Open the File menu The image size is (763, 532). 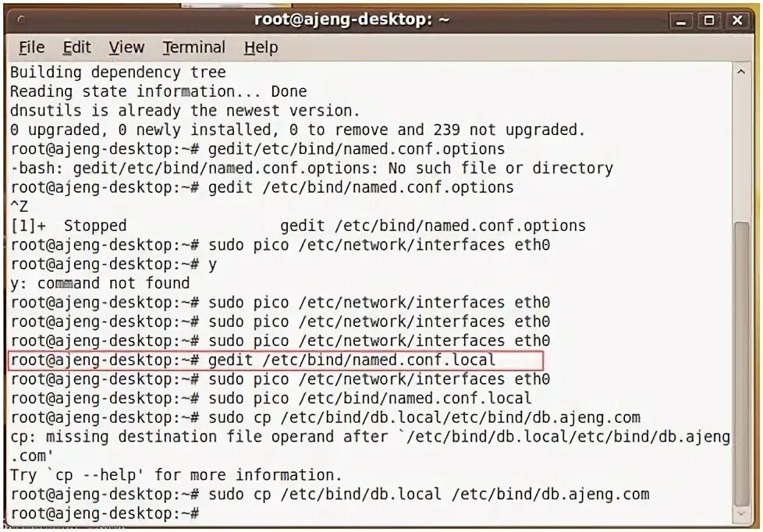coord(32,48)
